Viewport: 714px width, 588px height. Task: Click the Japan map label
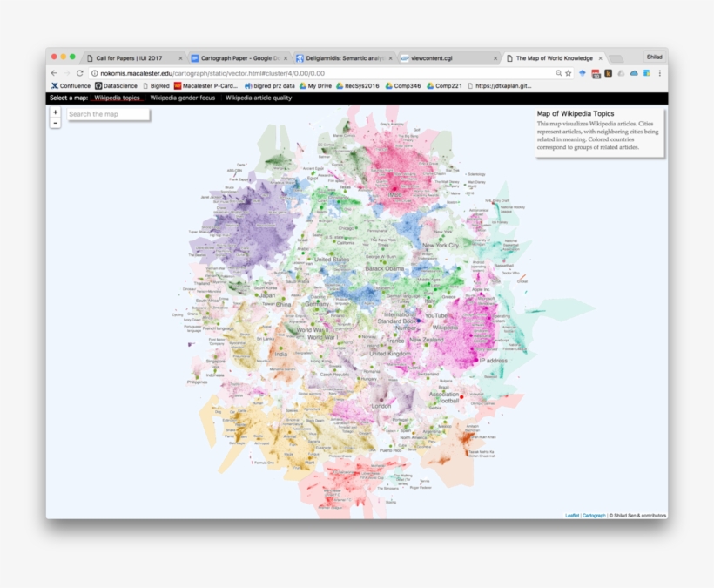click(x=267, y=295)
